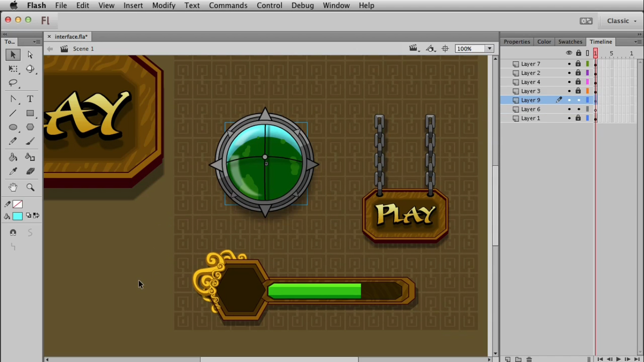Click the Scene 1 breadcrumb link
This screenshot has width=644, height=362.
pyautogui.click(x=83, y=49)
